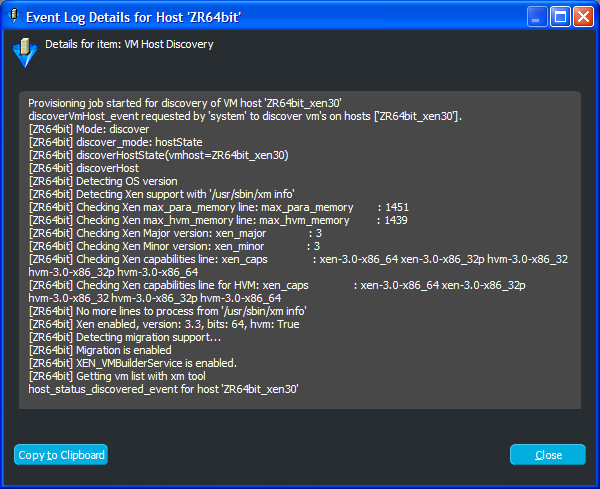Maximize the Event Log Details window
Viewport: 600px width, 489px height.
point(560,17)
